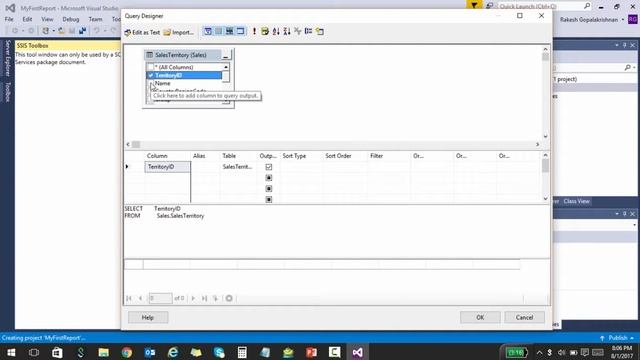Viewport: 640px width, 360px height.
Task: Click the Verify SQL icon
Action: point(265,31)
